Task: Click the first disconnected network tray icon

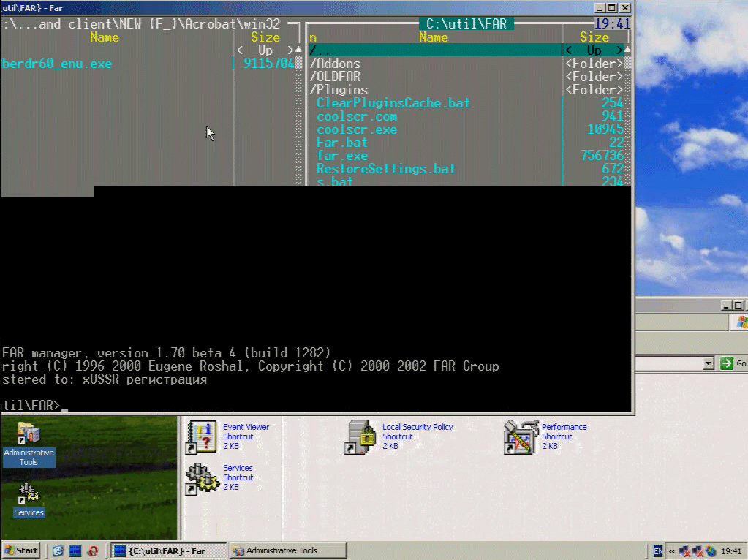Action: click(x=684, y=551)
